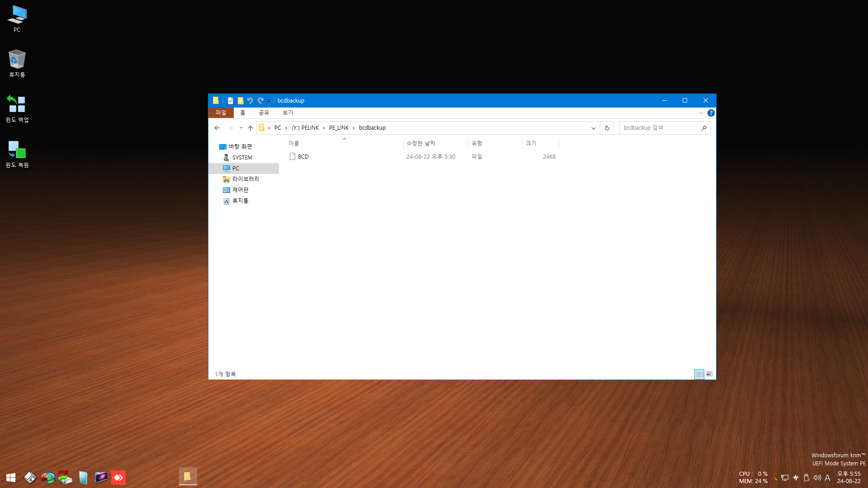This screenshot has height=488, width=868.
Task: Open the recent locations dropdown arrow
Action: (x=241, y=128)
